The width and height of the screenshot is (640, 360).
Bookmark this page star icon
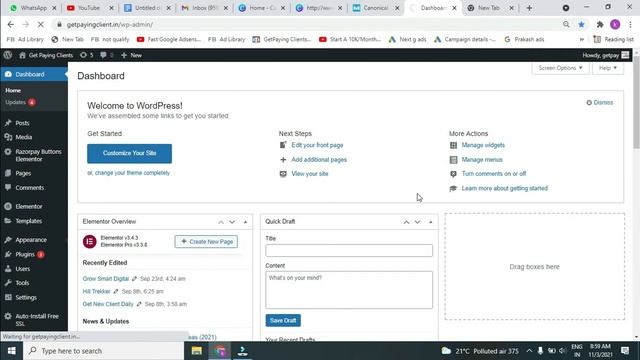581,24
